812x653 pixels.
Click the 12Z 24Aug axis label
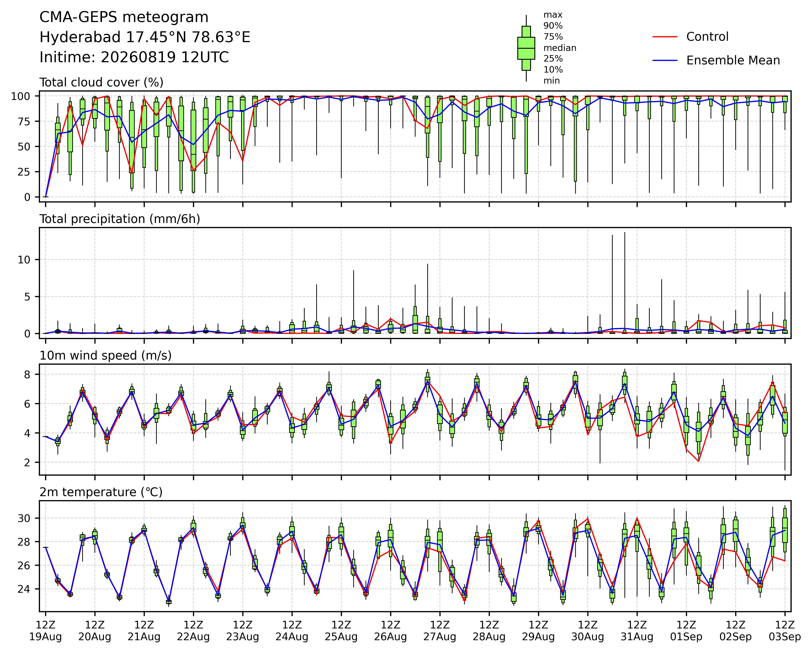coord(292,631)
